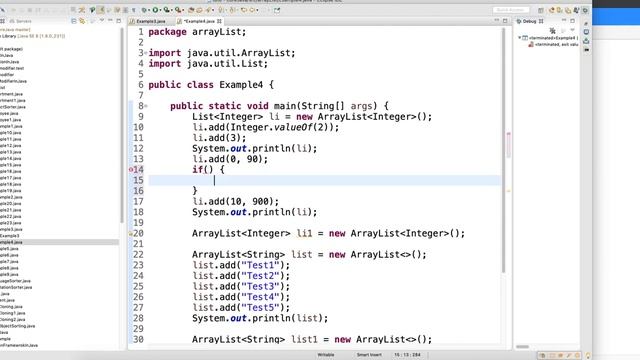Minimize the editor area

tap(497, 20)
